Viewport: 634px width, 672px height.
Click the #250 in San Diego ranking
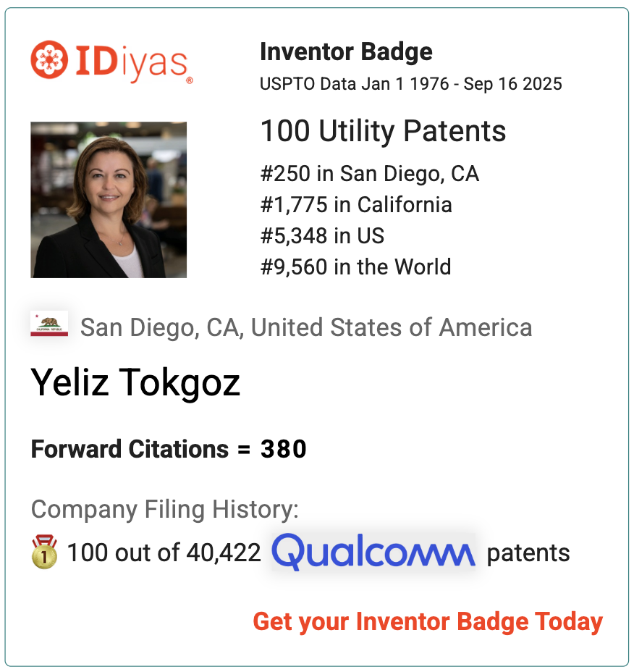[x=370, y=174]
